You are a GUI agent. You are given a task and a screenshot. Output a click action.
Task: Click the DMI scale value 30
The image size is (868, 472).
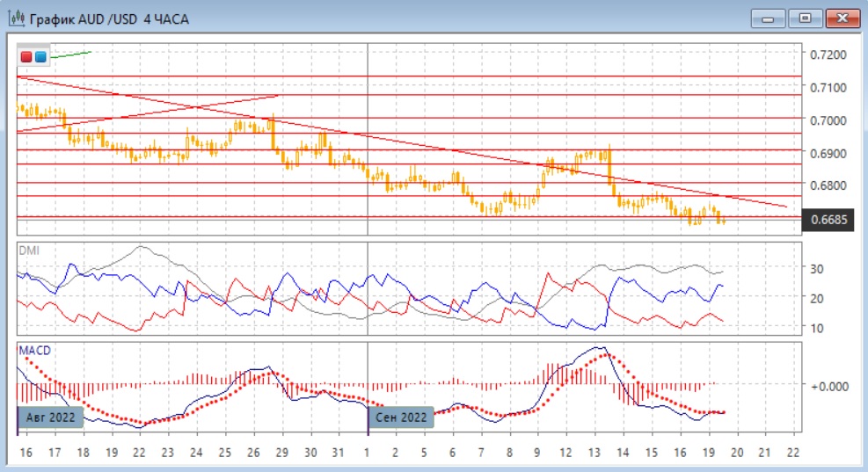point(815,268)
